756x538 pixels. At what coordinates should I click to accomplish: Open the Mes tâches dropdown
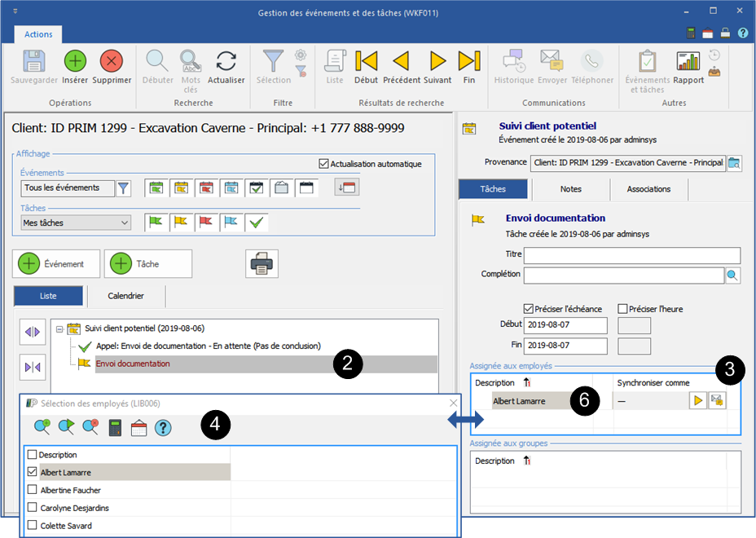coord(76,223)
